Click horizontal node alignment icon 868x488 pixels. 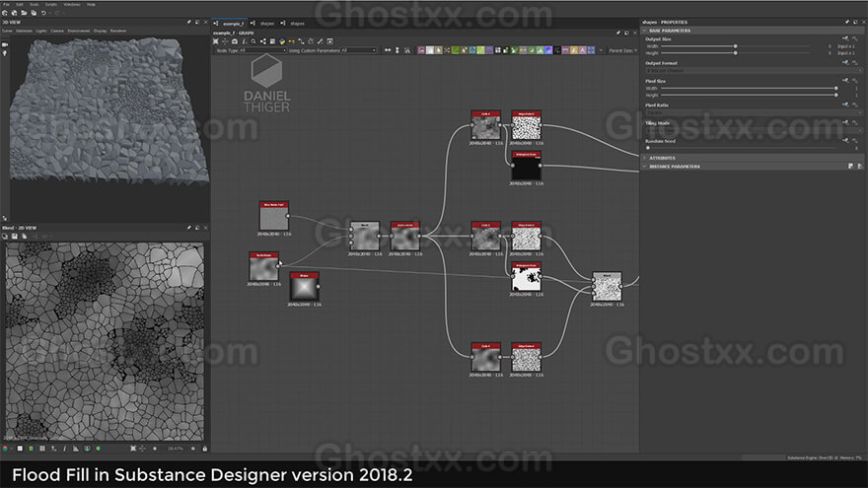click(x=388, y=50)
